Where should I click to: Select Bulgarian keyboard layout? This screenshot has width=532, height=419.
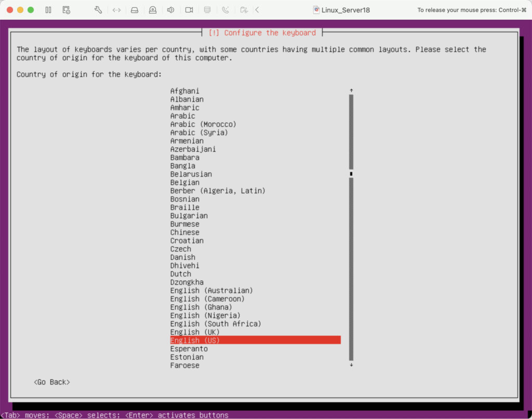click(x=255, y=216)
